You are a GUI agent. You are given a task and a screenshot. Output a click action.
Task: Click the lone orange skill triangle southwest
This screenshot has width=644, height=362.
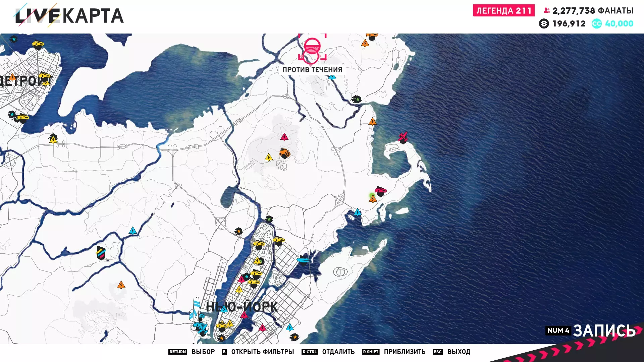click(121, 285)
